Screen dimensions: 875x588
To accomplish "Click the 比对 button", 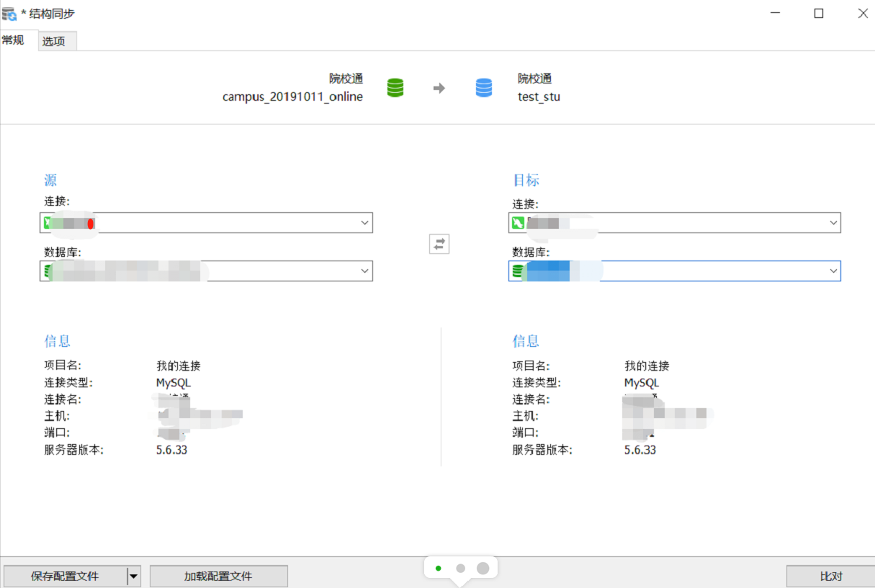I will pyautogui.click(x=830, y=576).
